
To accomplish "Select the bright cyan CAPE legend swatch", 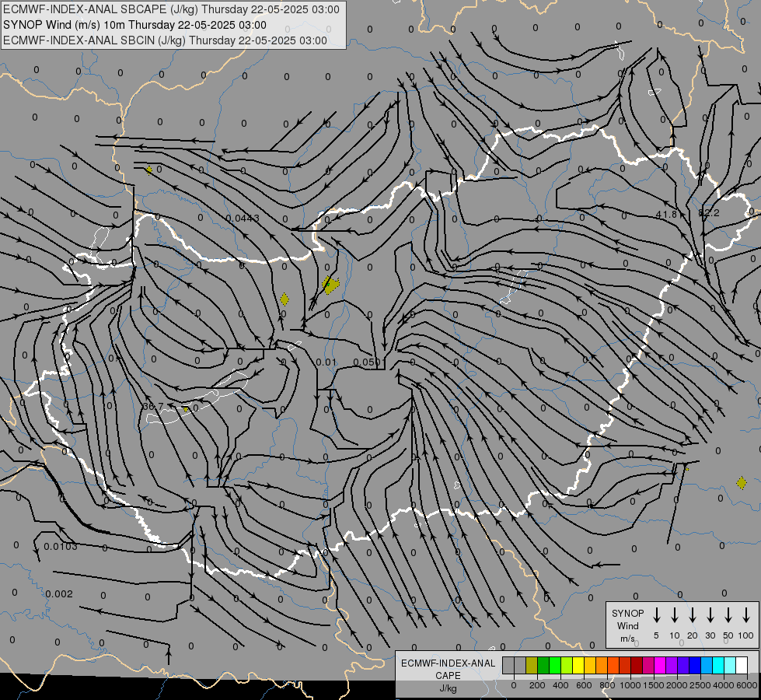I will 717,665.
